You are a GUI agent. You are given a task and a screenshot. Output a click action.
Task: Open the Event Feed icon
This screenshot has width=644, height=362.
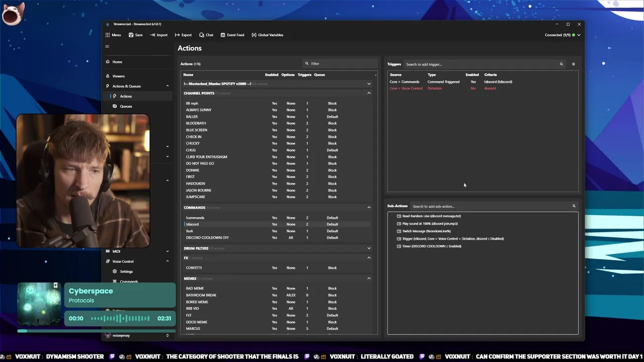(223, 35)
